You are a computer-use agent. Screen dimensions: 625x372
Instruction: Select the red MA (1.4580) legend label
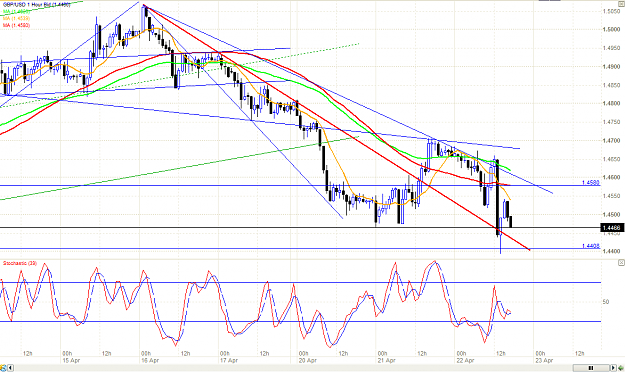[x=16, y=25]
